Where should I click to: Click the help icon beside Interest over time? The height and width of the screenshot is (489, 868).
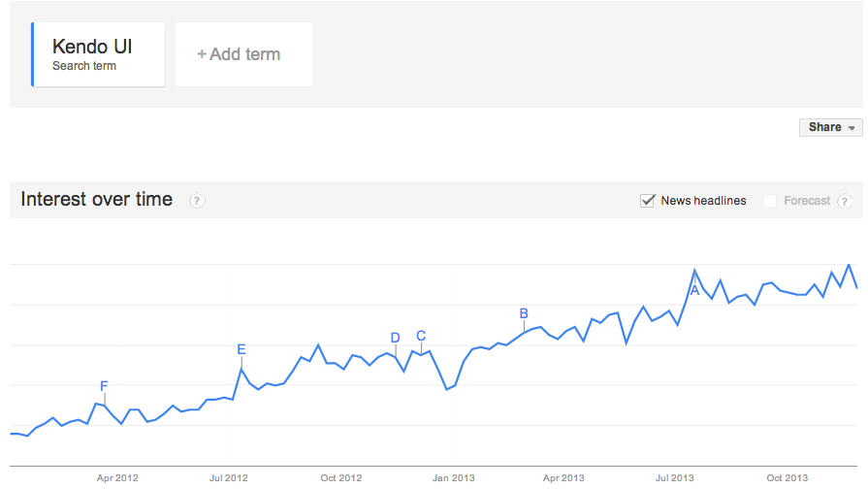point(197,201)
